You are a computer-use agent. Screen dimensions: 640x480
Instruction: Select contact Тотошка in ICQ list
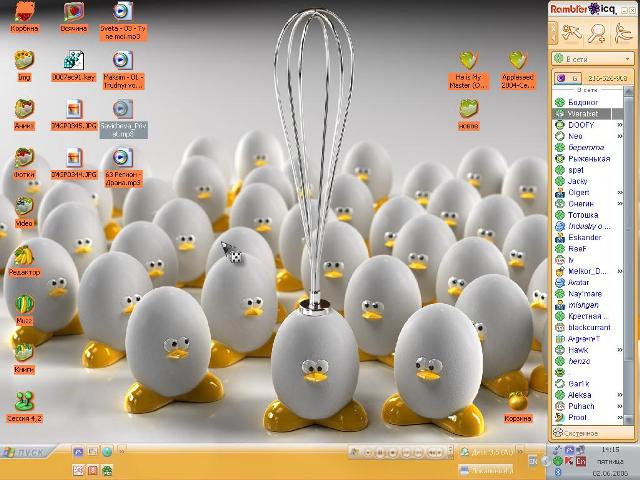588,215
